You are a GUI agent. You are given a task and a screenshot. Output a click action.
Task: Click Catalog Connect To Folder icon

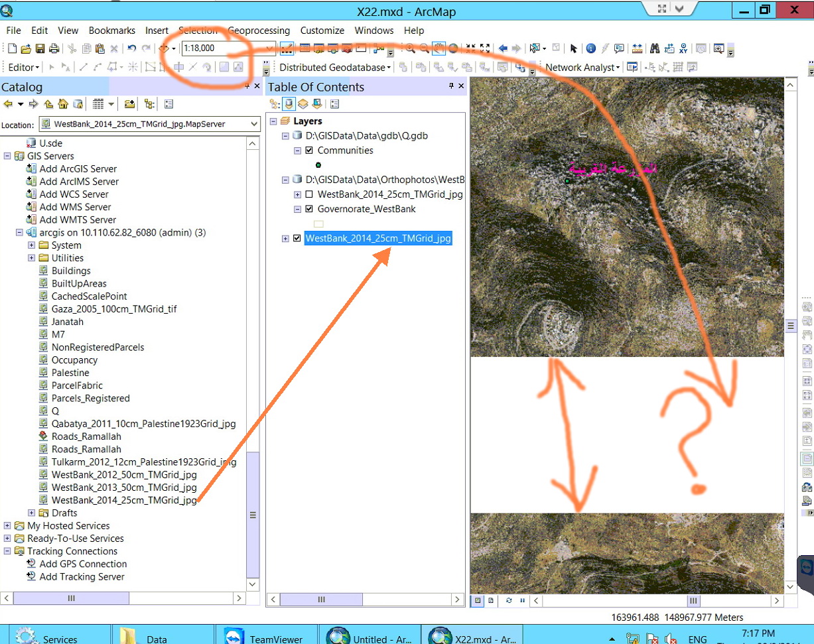coord(129,104)
